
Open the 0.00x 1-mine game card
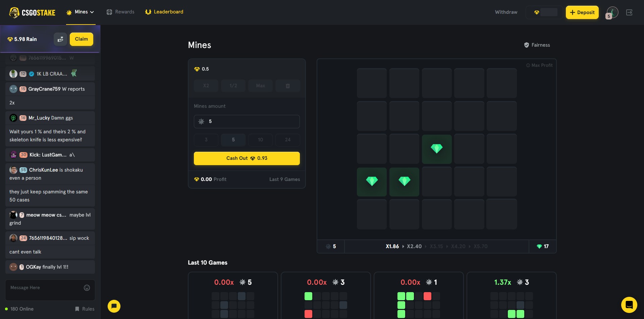(x=419, y=295)
